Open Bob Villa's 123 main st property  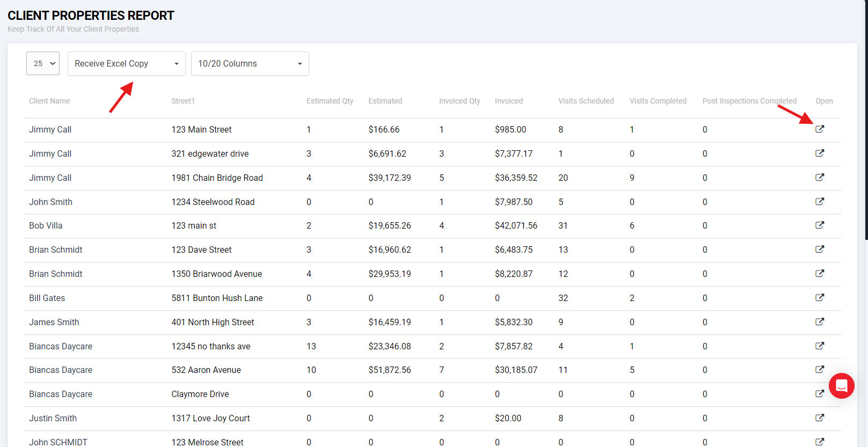tap(819, 225)
